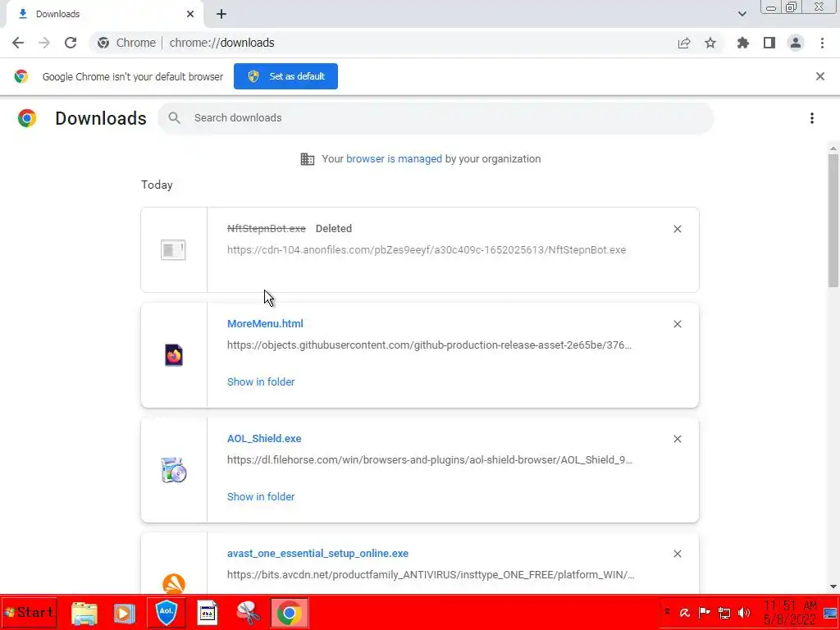Screen dimensions: 840x630
Task: Bookmark this tab with the star icon
Action: [710, 43]
